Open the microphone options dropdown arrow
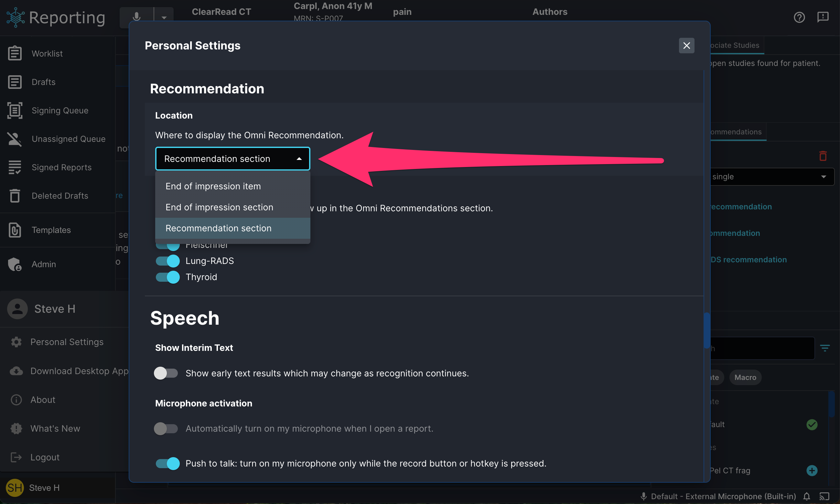840x504 pixels. pos(164,17)
